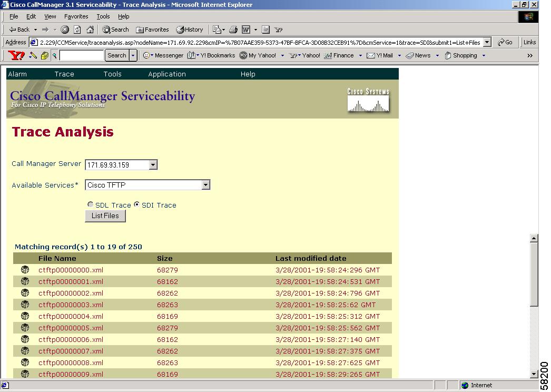This screenshot has height=392, width=551.
Task: Open the Search pane from toolbar
Action: pos(115,30)
